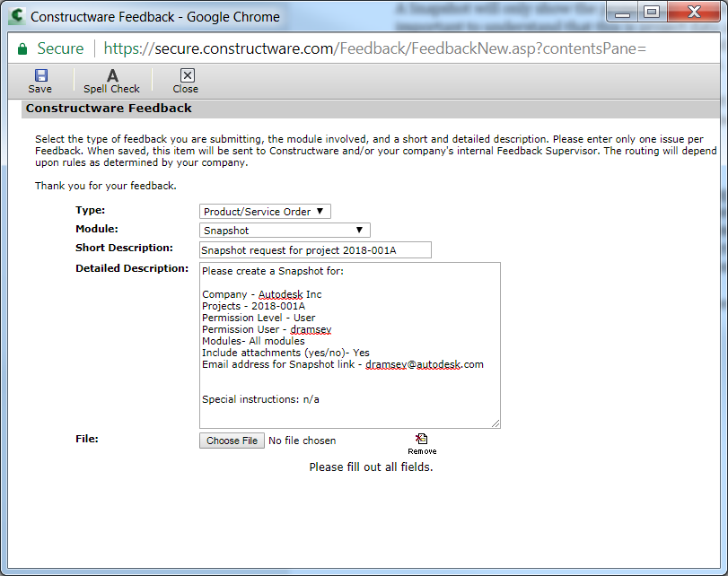This screenshot has height=576, width=728.
Task: Click the textarea resize grip
Action: 496,423
